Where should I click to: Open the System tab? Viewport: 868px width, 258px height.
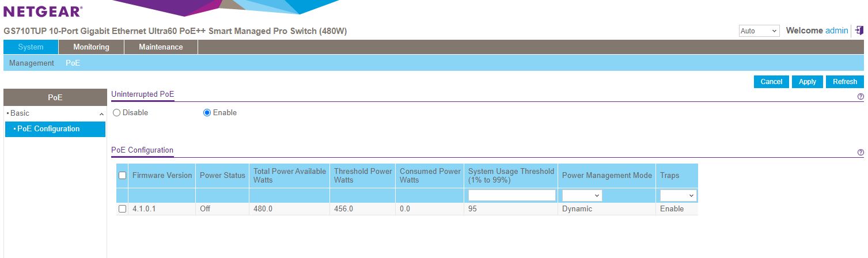[31, 47]
